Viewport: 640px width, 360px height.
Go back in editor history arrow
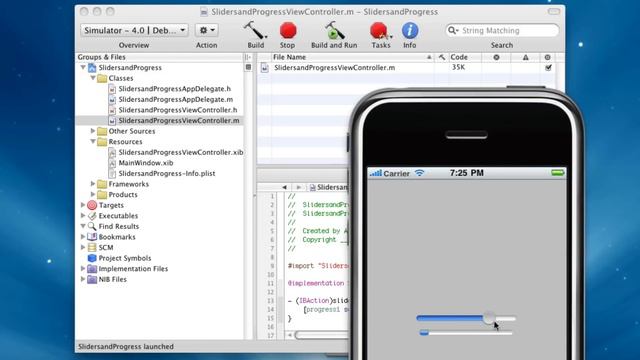284,187
